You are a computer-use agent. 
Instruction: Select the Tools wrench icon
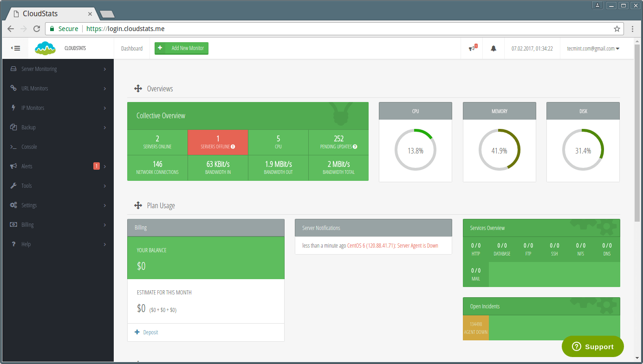click(13, 185)
